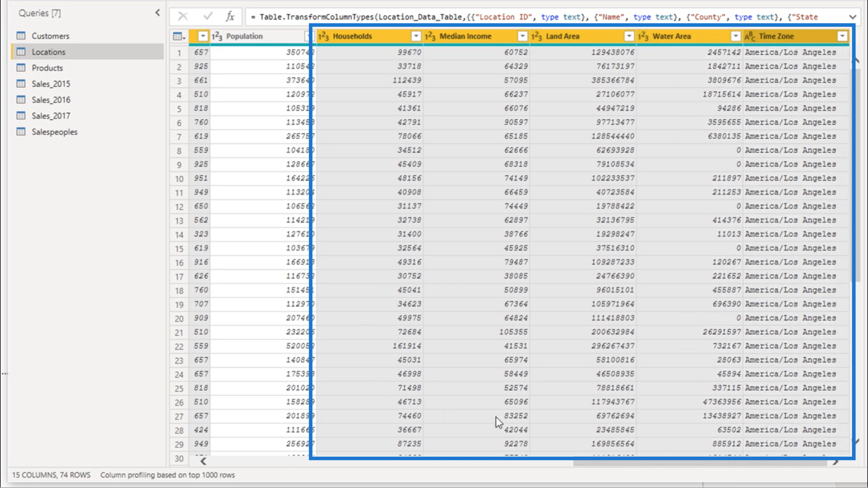Open the Sales_2017 query
868x488 pixels.
[x=51, y=116]
